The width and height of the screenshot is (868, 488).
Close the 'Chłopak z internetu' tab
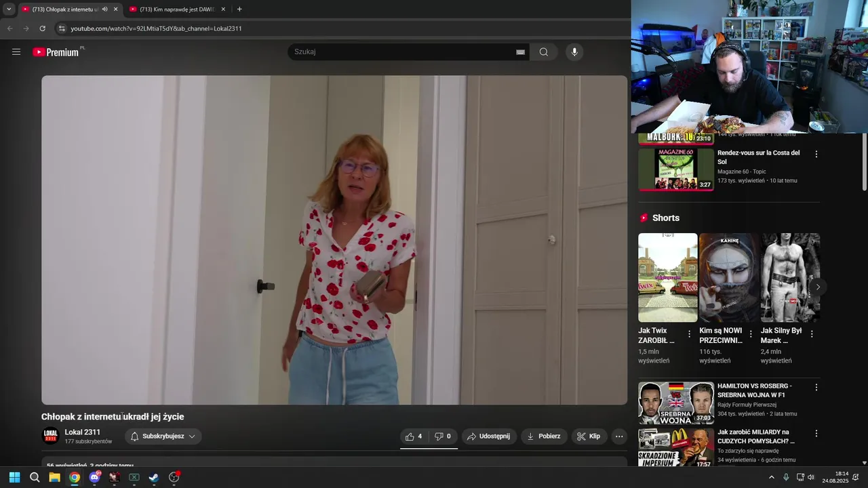coord(115,9)
